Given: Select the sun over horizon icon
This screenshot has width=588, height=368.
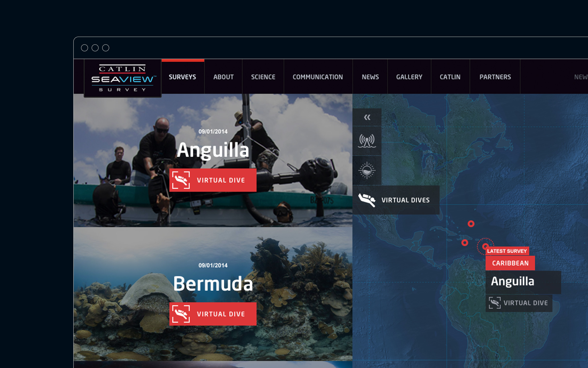Looking at the screenshot, I should click(x=367, y=170).
